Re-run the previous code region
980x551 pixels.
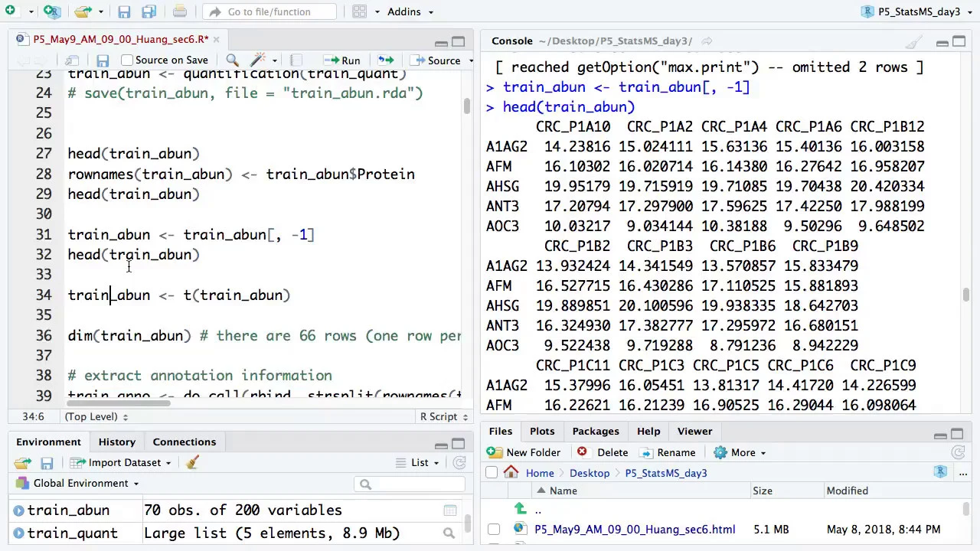pos(385,60)
